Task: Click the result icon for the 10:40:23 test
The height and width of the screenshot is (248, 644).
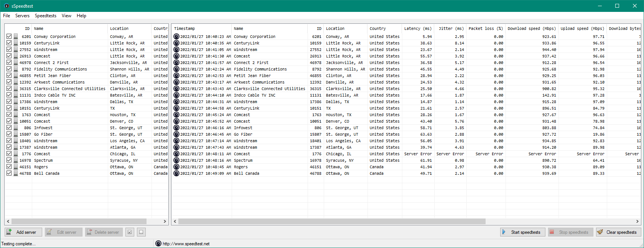Action: 176,36
